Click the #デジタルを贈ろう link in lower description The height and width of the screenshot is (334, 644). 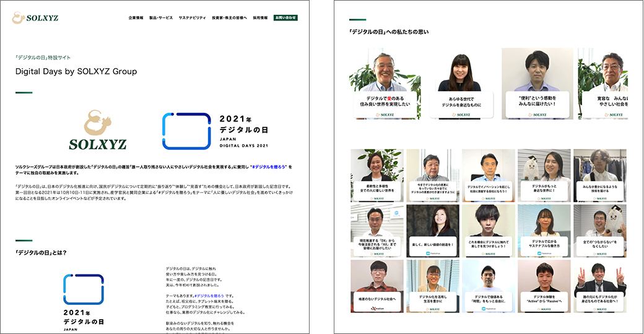[209, 296]
